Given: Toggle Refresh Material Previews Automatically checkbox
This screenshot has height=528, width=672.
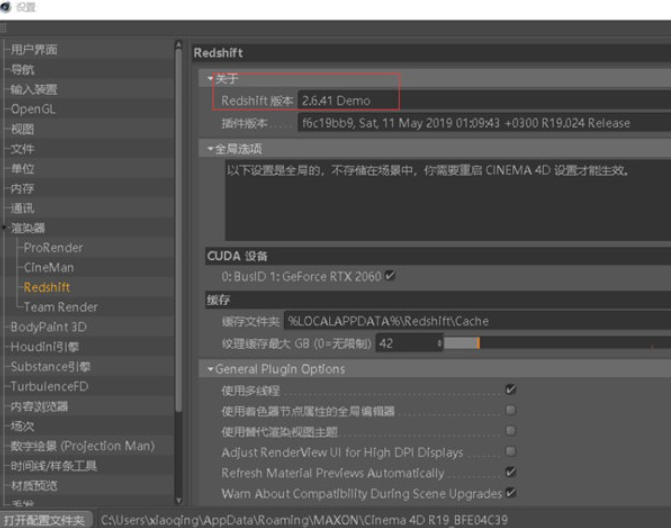Looking at the screenshot, I should coord(510,472).
